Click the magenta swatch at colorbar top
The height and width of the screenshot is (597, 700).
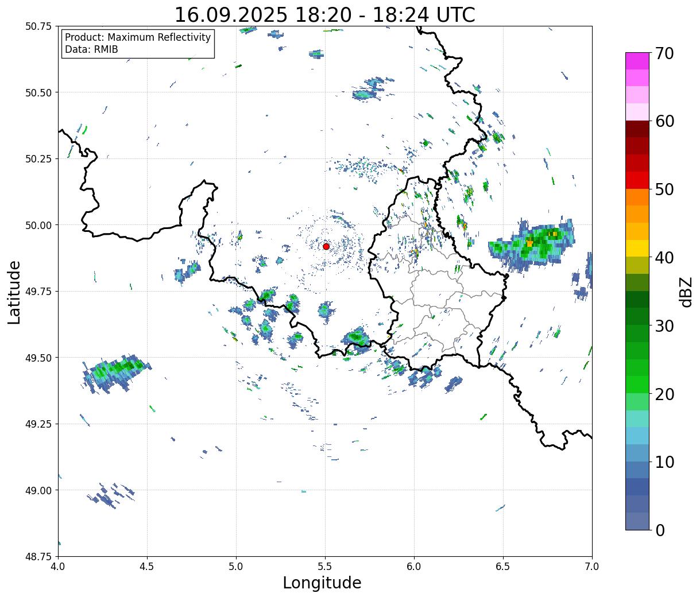coord(637,61)
